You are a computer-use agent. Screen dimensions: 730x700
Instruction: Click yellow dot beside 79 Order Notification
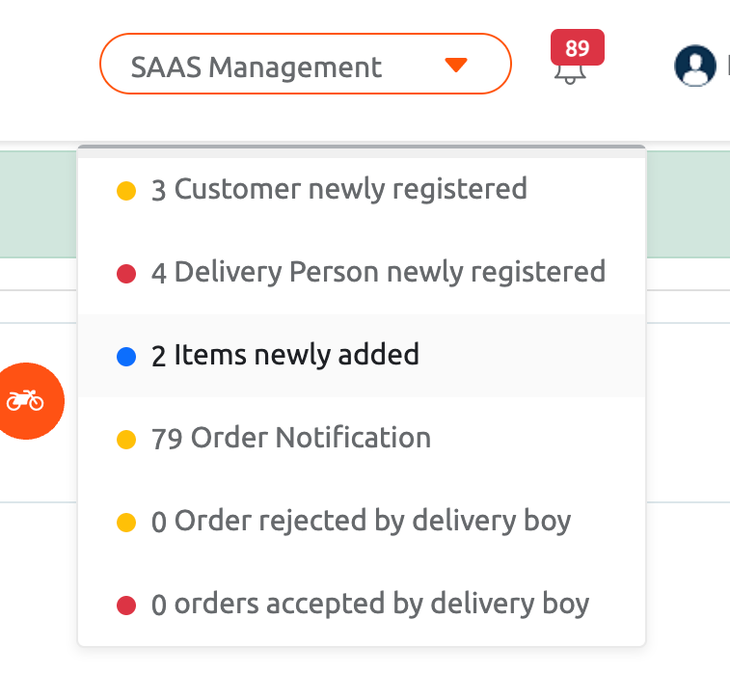click(x=126, y=440)
